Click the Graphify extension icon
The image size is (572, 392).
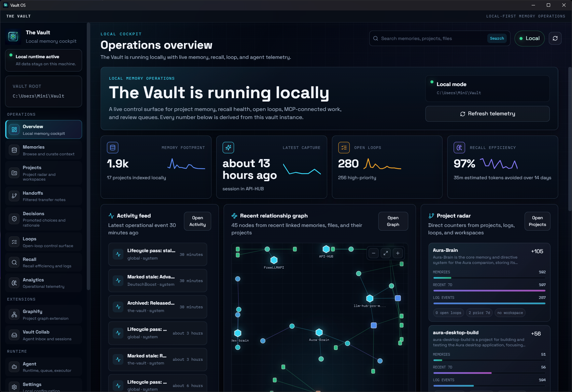point(14,315)
